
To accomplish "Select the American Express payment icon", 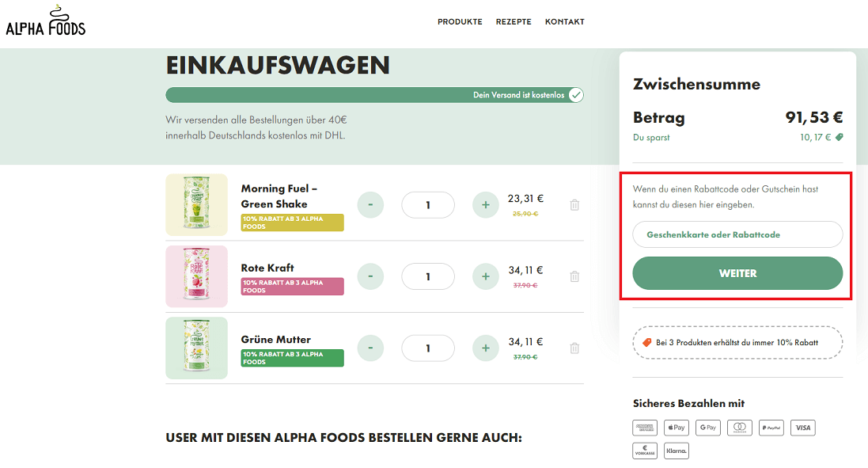I will (645, 428).
